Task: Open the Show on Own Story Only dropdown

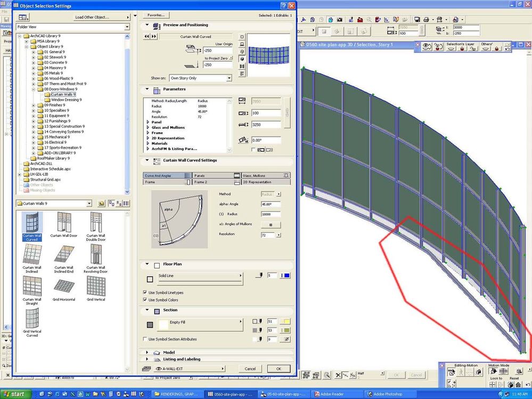Action: [x=200, y=78]
